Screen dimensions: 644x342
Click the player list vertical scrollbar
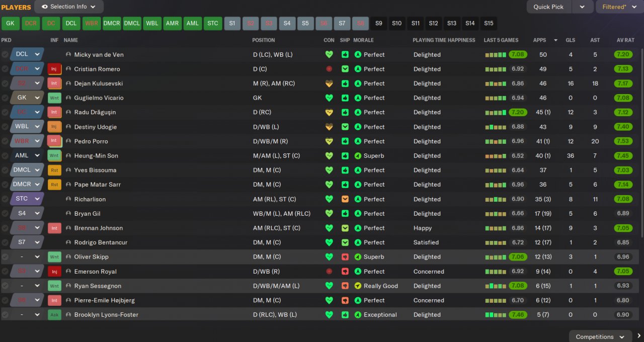(x=641, y=143)
